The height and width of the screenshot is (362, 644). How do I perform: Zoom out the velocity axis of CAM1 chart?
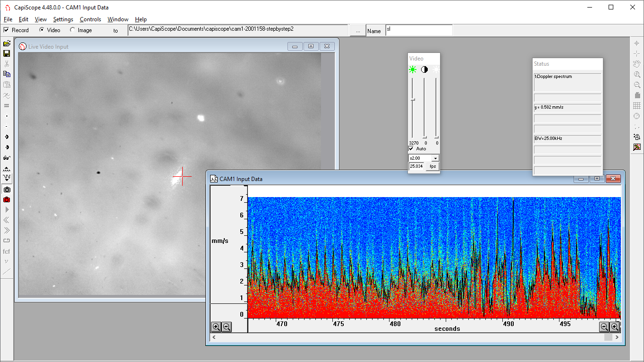pyautogui.click(x=227, y=327)
